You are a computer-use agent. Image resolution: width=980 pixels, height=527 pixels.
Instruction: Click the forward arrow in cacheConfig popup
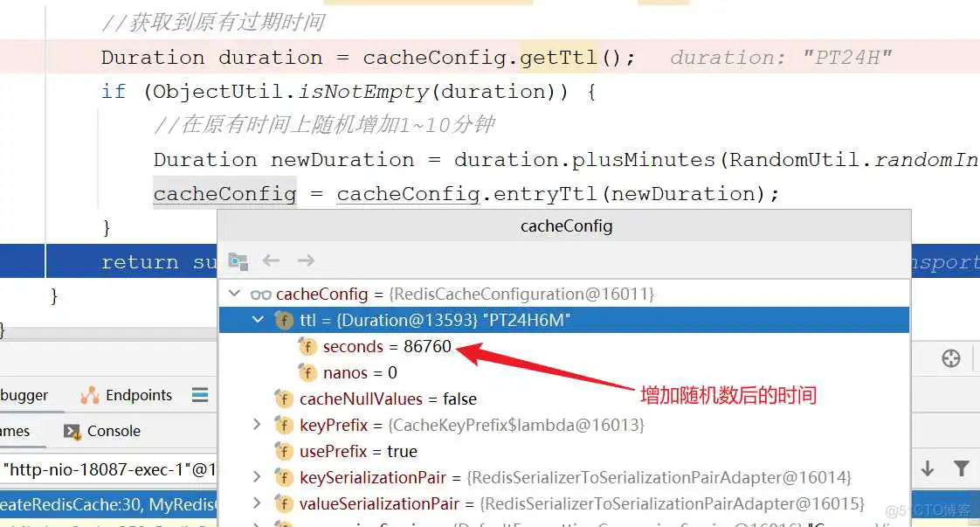pyautogui.click(x=306, y=260)
